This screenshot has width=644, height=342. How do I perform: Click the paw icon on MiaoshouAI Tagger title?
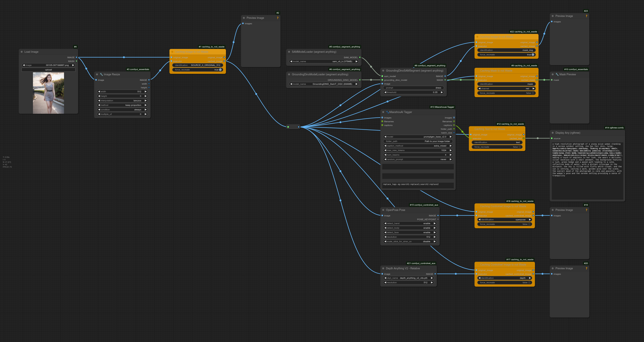coord(387,112)
